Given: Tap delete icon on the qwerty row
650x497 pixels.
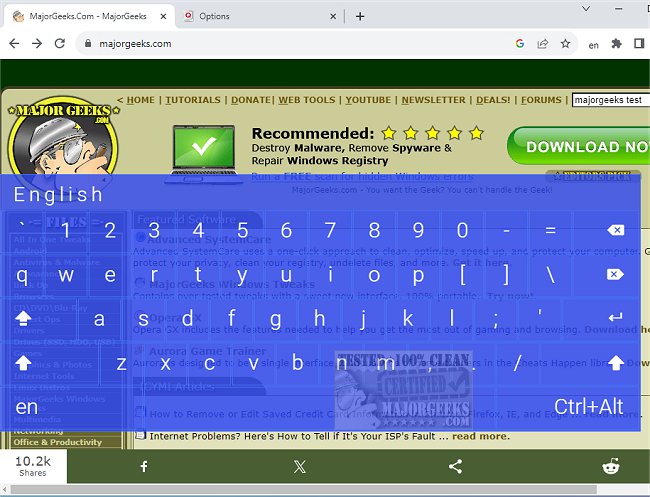Looking at the screenshot, I should click(615, 274).
